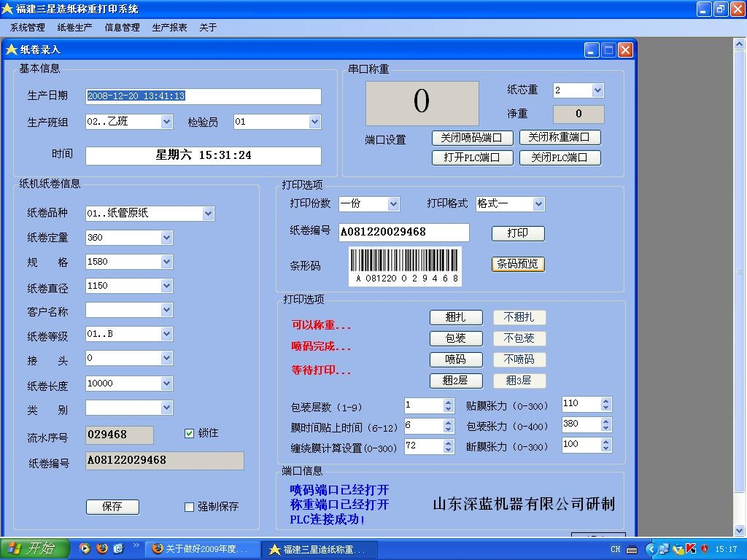This screenshot has width=747, height=560.
Task: Open the 纸芯重 core weight dropdown
Action: tap(598, 90)
